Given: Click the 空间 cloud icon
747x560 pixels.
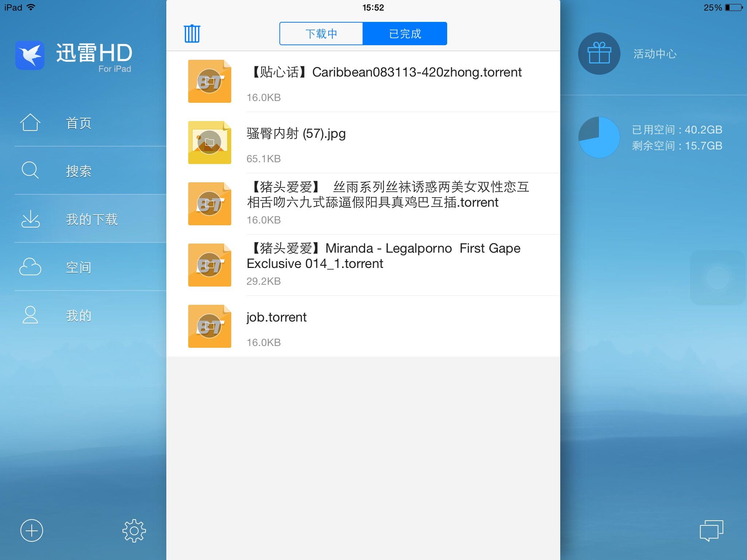Looking at the screenshot, I should coord(30,267).
